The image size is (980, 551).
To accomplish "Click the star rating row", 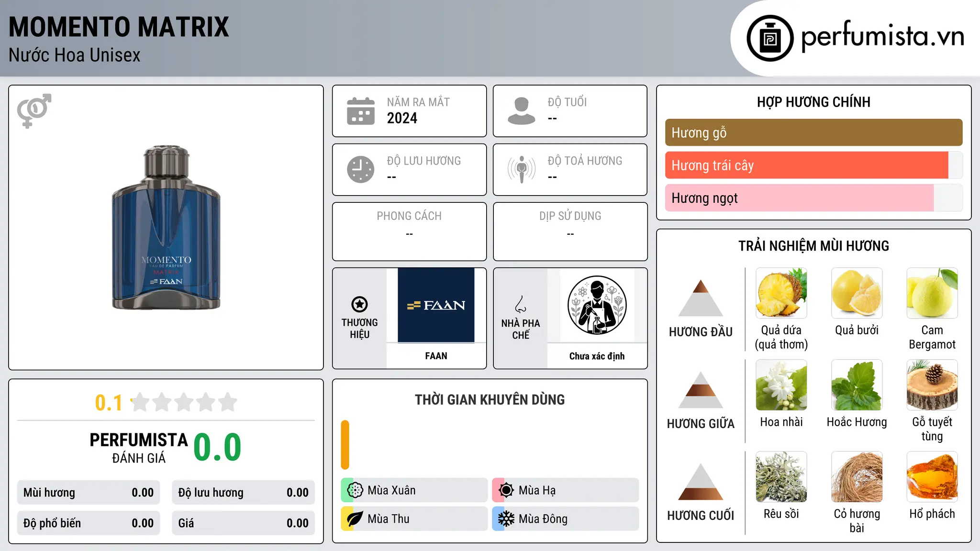I will click(x=184, y=402).
